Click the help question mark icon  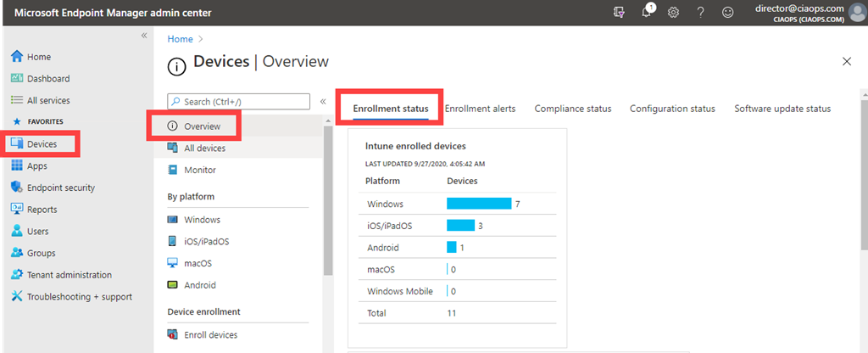tap(701, 13)
